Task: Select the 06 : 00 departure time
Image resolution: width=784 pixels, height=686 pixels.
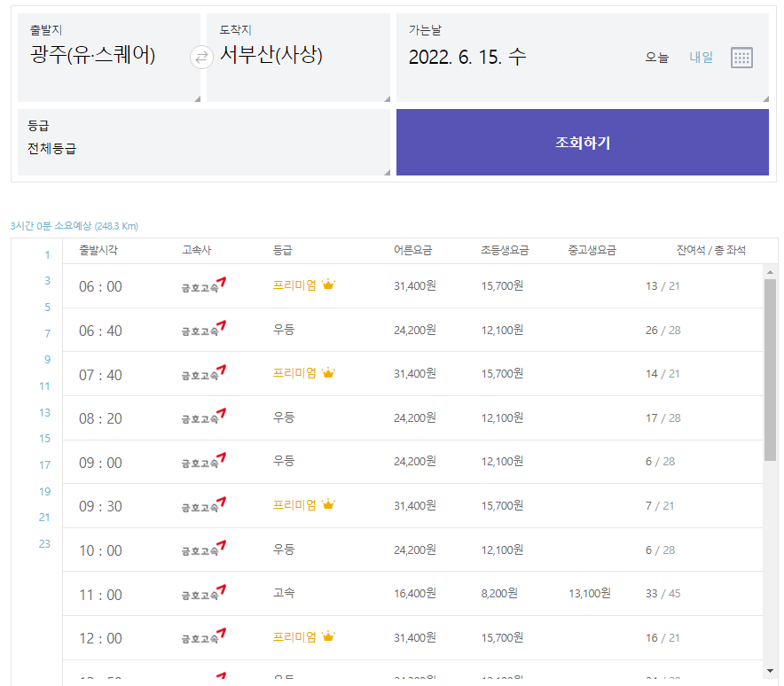Action: (x=100, y=287)
